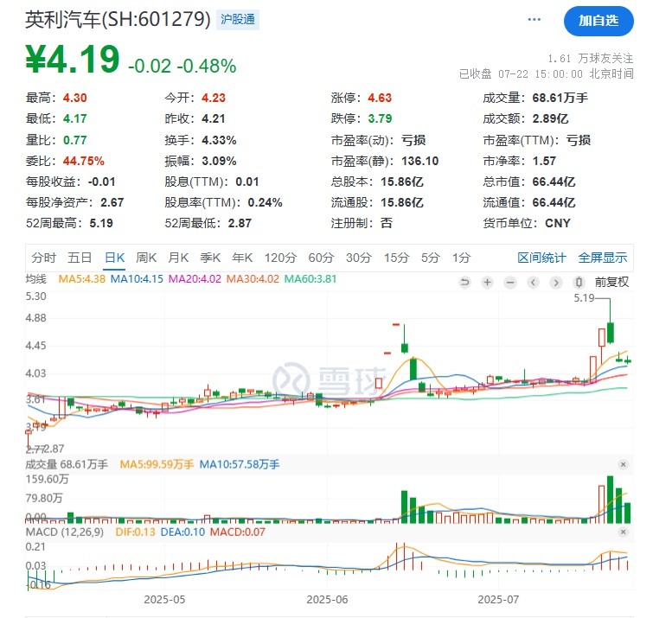Switch to the 1分 interval tab
This screenshot has height=618, width=672.
[462, 258]
